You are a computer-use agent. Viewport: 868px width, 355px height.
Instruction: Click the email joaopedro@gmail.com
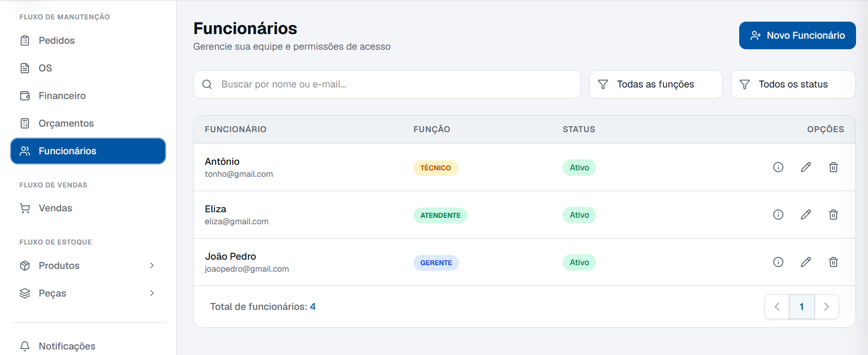[x=247, y=269]
